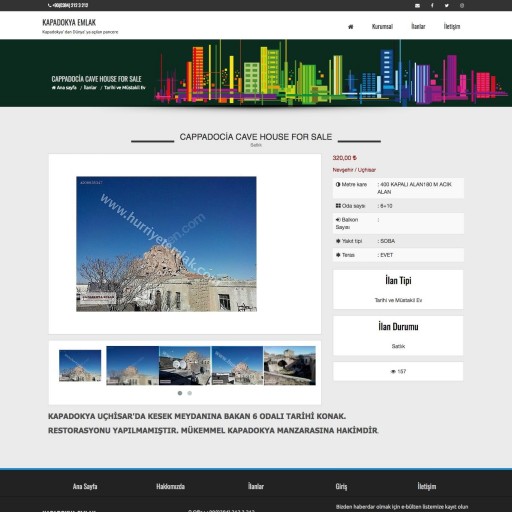Click Satılık under İlan Durumu
The image size is (512, 512).
tap(398, 346)
